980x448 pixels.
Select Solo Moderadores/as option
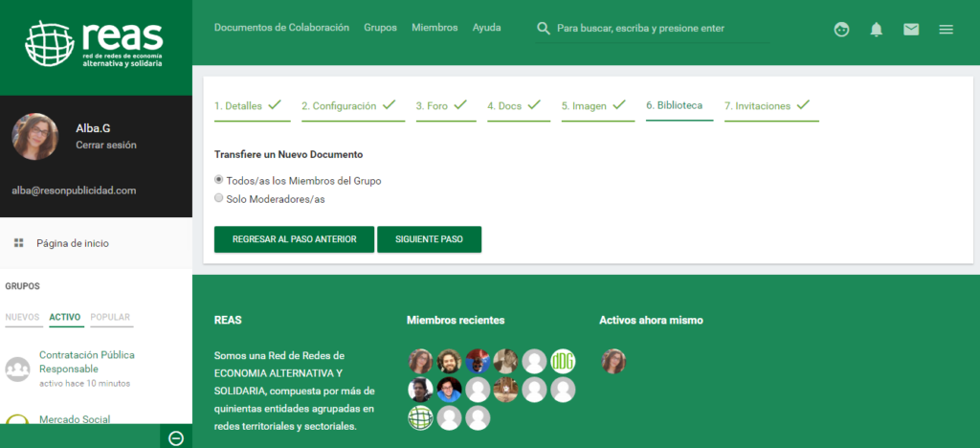click(x=219, y=198)
